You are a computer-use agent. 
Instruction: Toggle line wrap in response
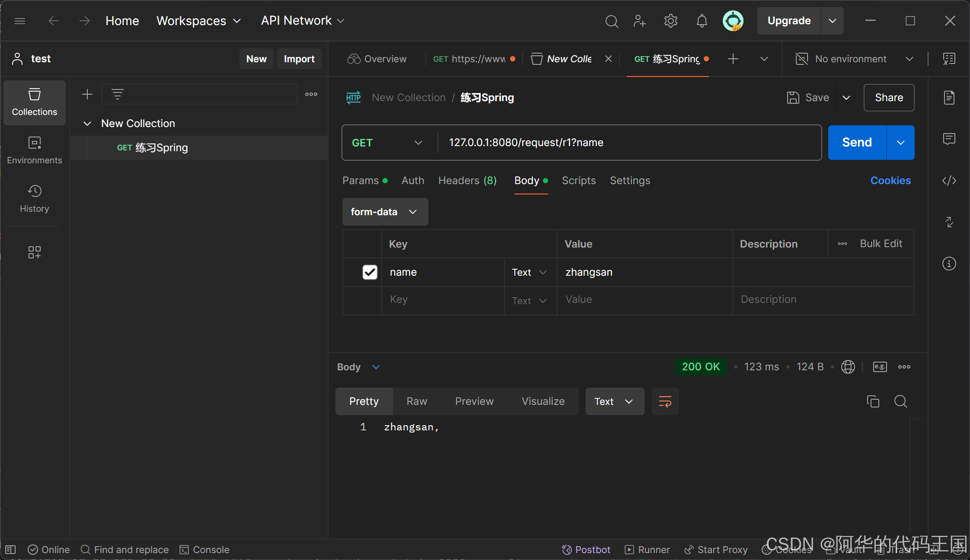(665, 401)
